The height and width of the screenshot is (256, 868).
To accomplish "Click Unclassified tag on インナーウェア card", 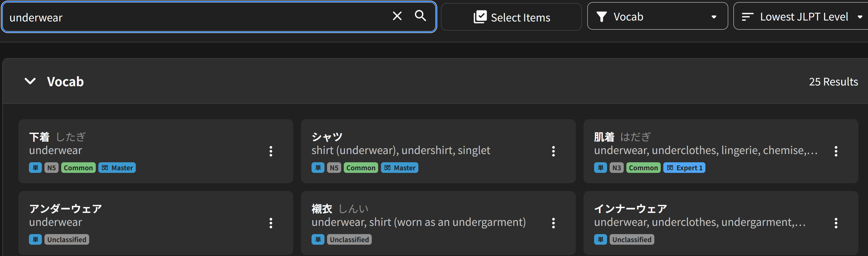I will (x=632, y=240).
